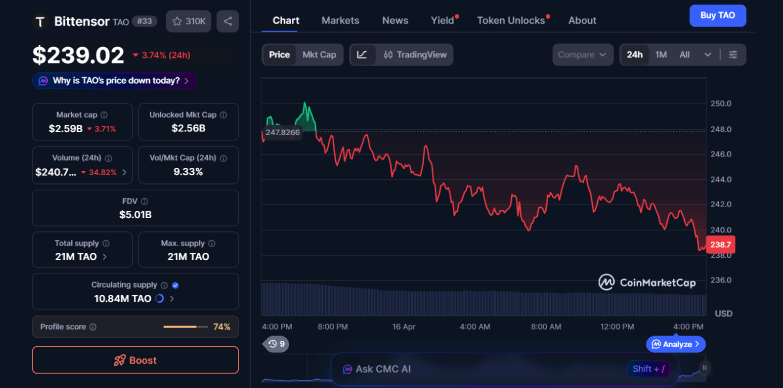Expand Total supply details chevron
Viewport: 783px width, 388px height.
point(104,257)
